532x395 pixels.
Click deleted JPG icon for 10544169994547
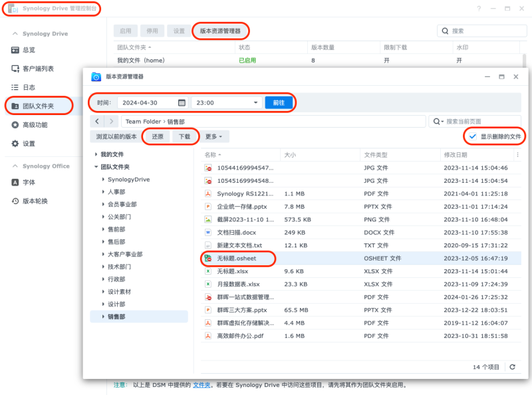point(208,168)
